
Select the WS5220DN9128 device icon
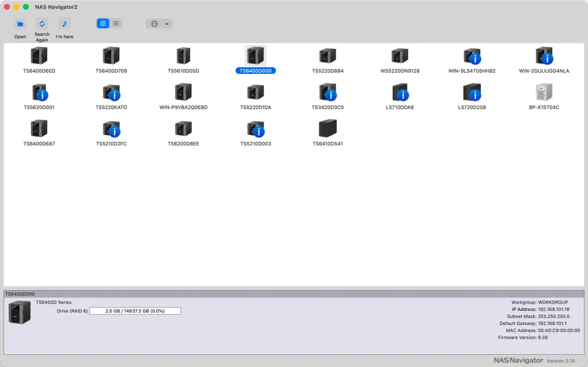point(400,56)
